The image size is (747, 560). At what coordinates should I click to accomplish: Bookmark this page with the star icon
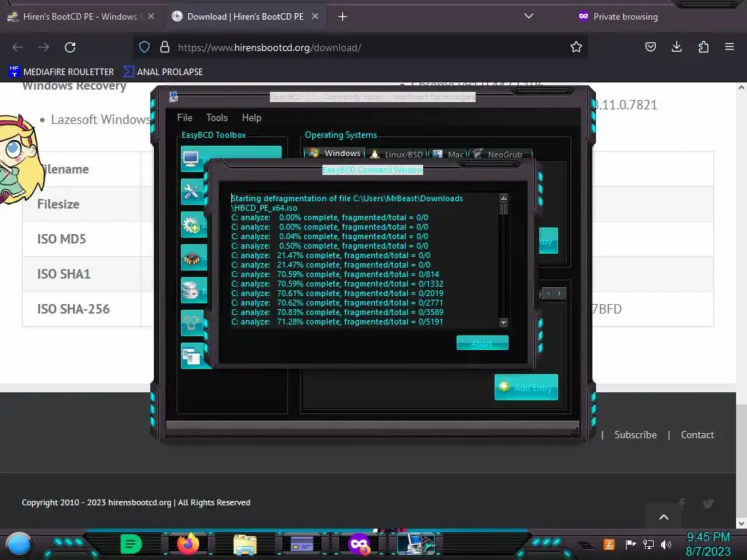pos(576,47)
